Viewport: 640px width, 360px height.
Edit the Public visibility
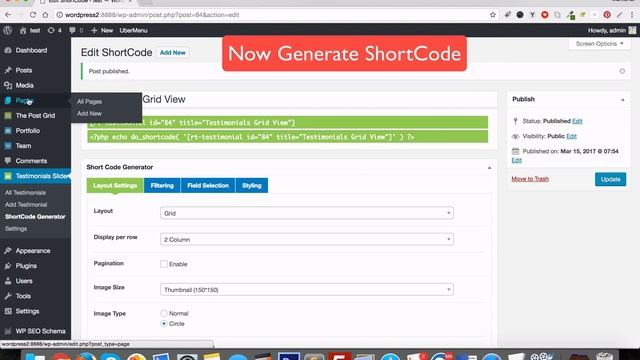(x=571, y=136)
